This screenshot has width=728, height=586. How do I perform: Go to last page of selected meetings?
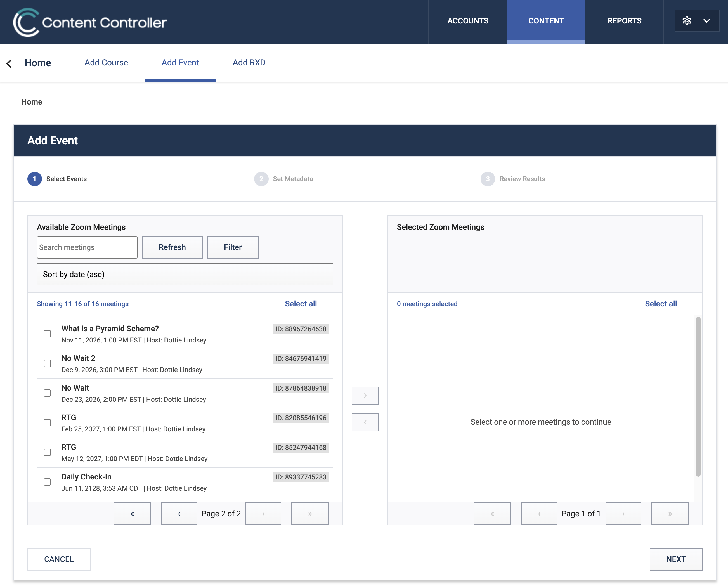(670, 514)
